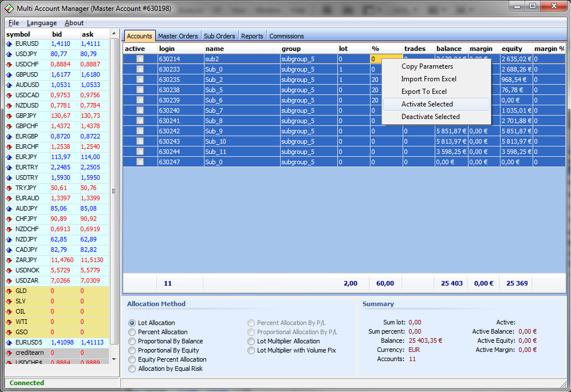Screen dimensions: 571x392
Task: Tick the active checkbox for login 630240
Action: [x=140, y=110]
